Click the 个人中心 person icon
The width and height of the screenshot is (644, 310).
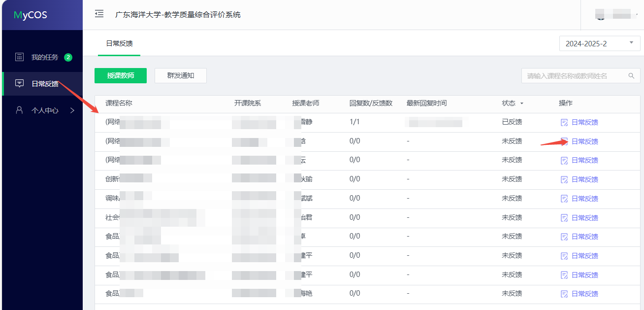pyautogui.click(x=19, y=110)
